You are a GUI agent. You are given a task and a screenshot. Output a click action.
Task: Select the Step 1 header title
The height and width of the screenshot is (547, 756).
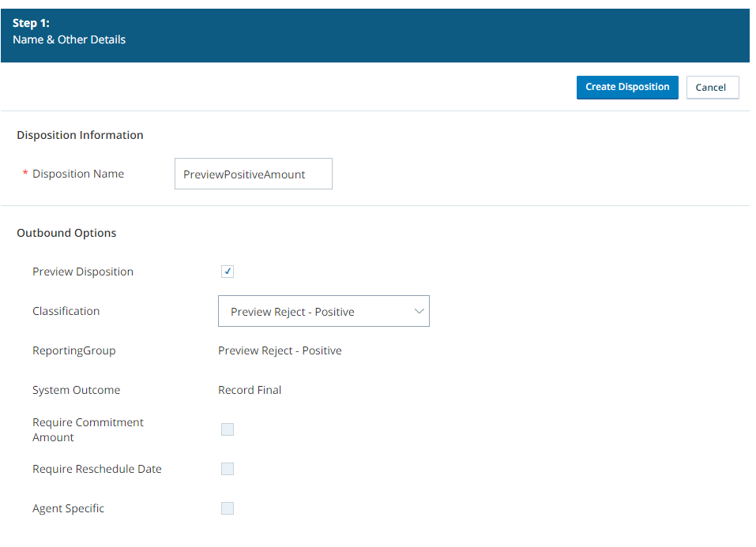(x=31, y=23)
